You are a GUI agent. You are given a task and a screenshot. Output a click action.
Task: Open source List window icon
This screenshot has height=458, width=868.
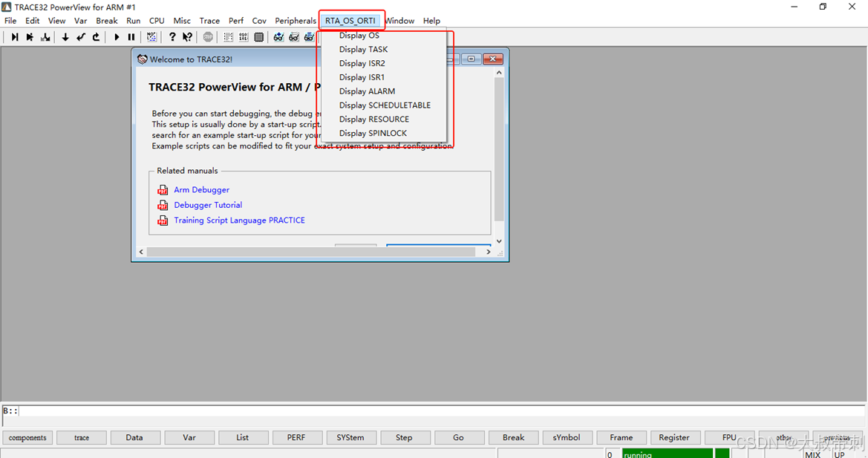tap(228, 37)
